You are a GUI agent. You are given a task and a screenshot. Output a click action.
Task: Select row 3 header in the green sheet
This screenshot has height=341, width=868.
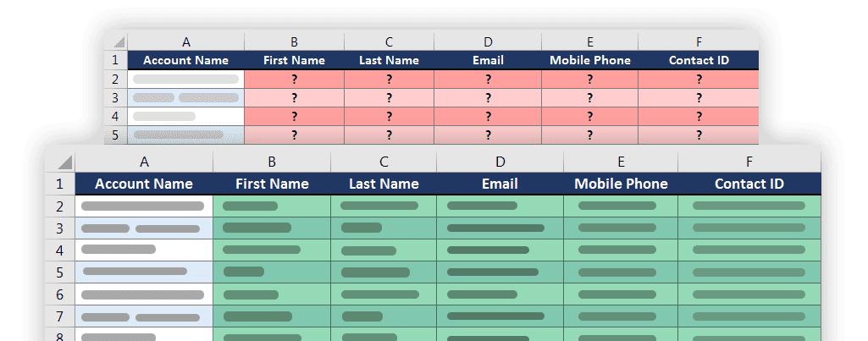point(60,228)
